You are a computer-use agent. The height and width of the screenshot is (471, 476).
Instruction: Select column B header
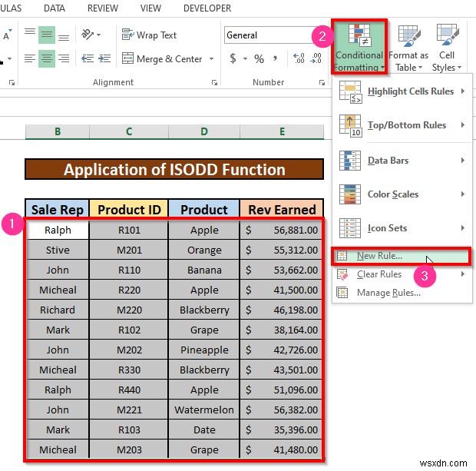tap(58, 131)
